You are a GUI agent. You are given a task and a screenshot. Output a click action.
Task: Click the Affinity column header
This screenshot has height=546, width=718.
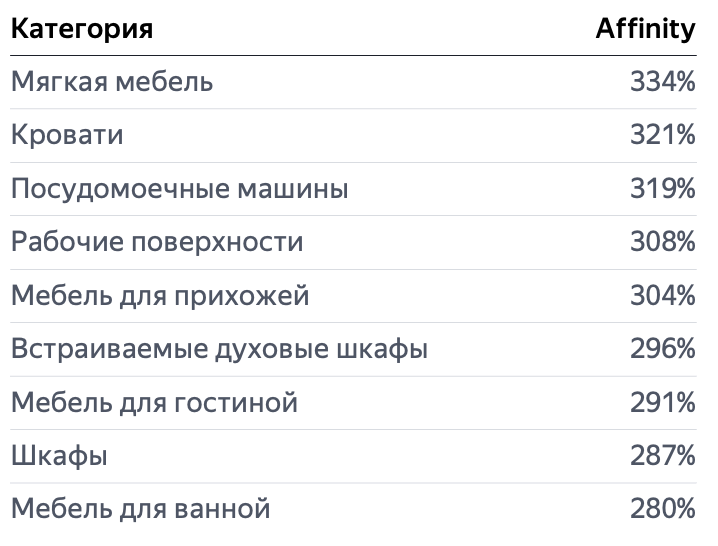(646, 29)
